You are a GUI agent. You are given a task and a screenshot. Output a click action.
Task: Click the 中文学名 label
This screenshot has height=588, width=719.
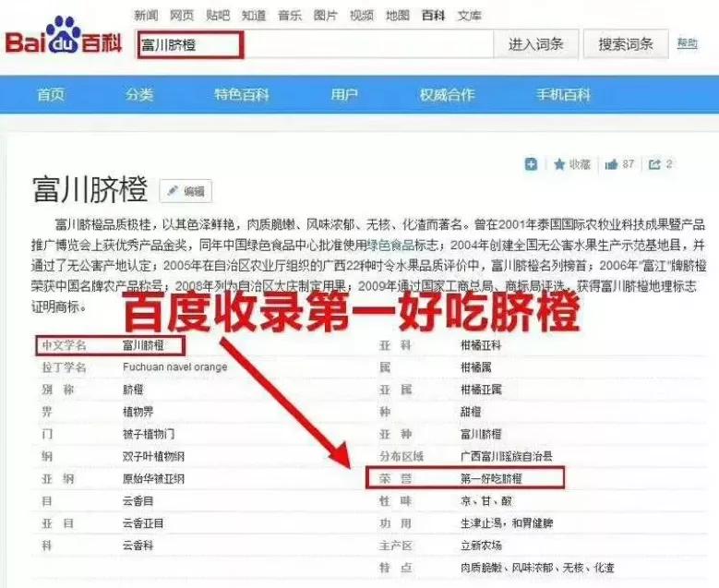65,345
